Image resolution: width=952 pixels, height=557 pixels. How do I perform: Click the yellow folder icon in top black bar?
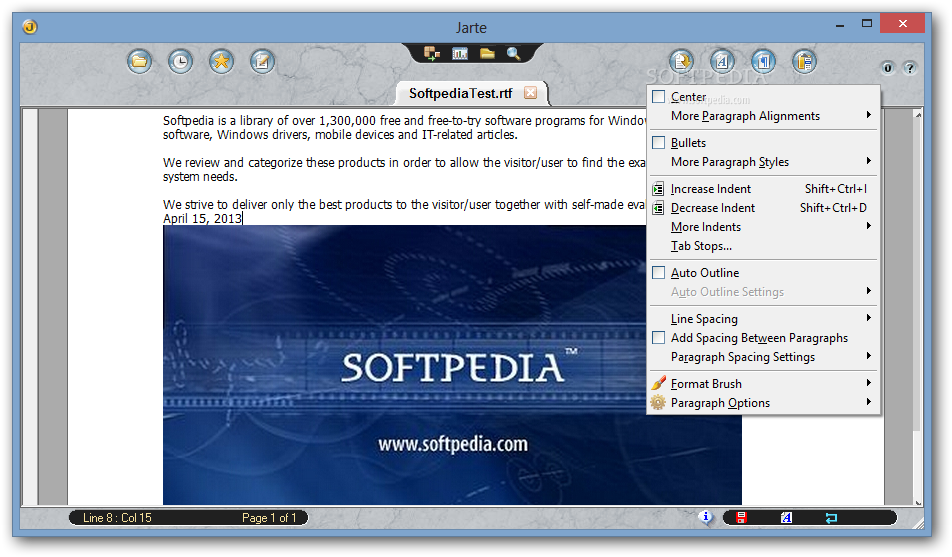(488, 54)
